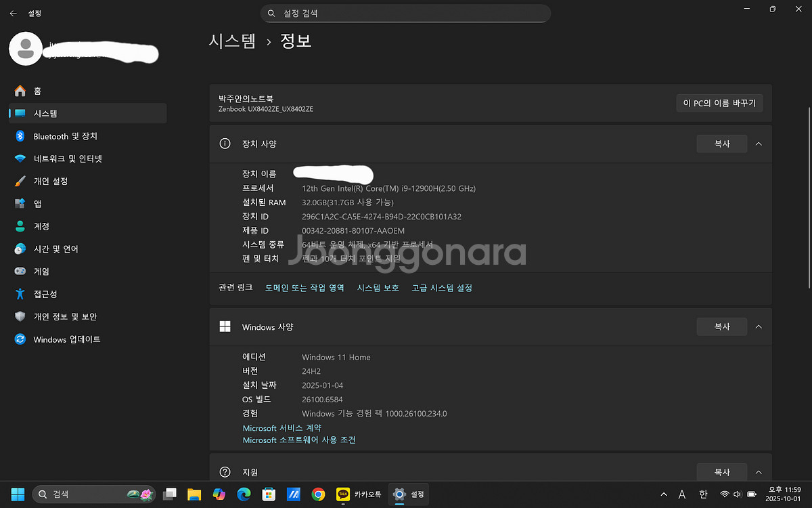Screen dimensions: 812x508
Task: Open the Bluetooth 및 장치 settings page
Action: (x=65, y=136)
